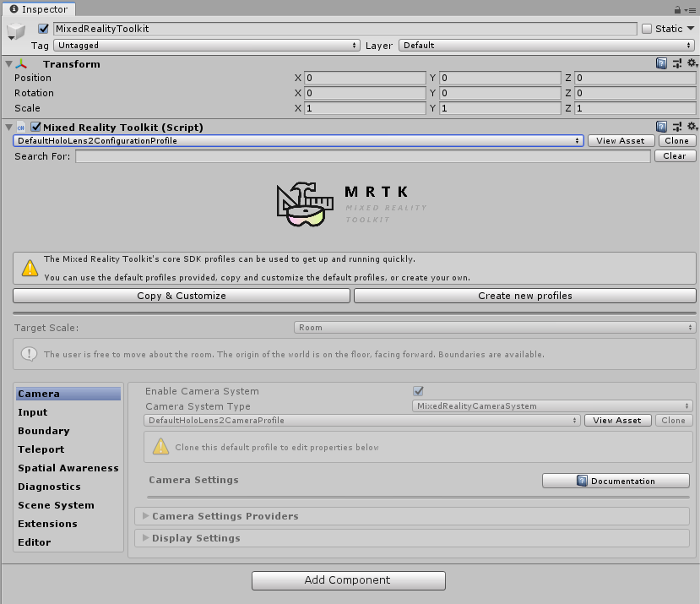Click the MRTK logo image
The height and width of the screenshot is (604, 700).
351,204
